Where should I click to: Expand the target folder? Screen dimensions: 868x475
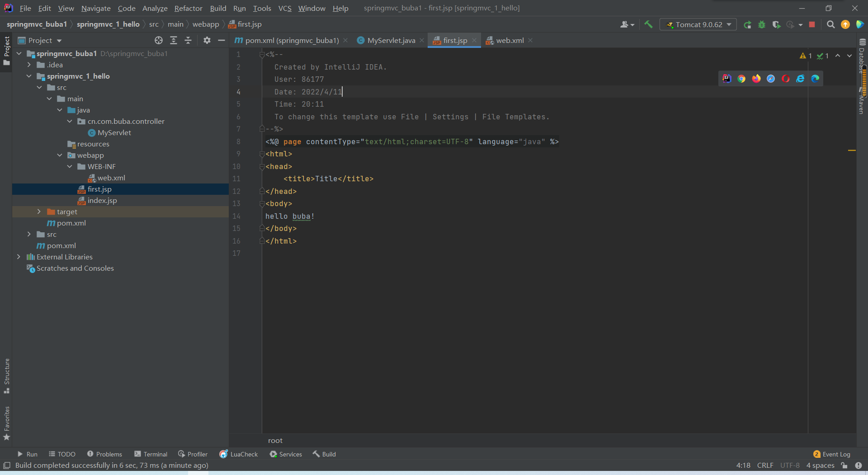pos(39,212)
